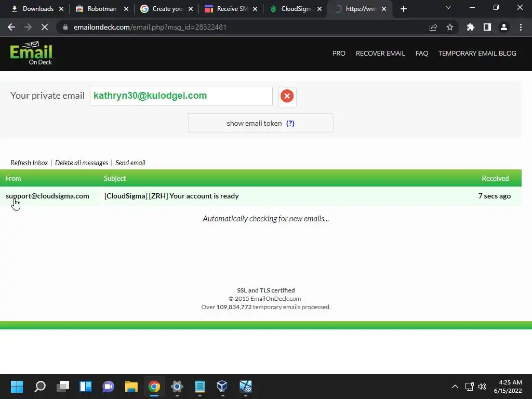Viewport: 532px width, 399px height.
Task: Open the 'Your account is ready' subject
Action: coord(171,196)
